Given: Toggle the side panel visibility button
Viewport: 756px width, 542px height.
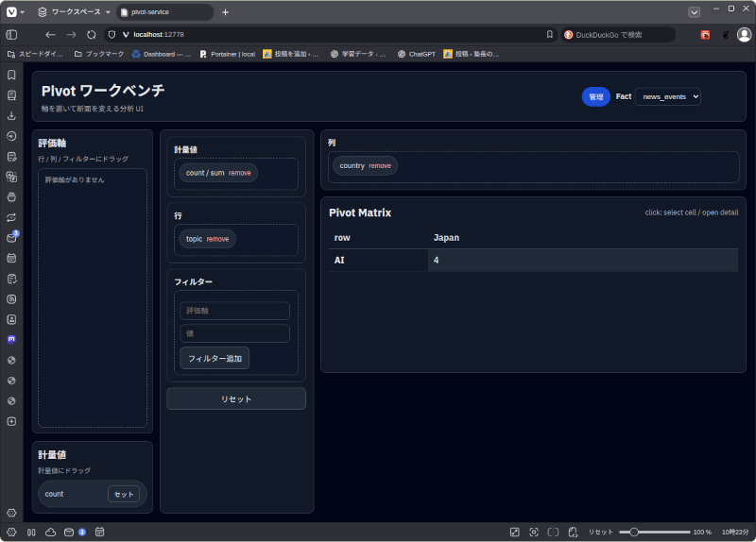Looking at the screenshot, I should click(x=11, y=34).
